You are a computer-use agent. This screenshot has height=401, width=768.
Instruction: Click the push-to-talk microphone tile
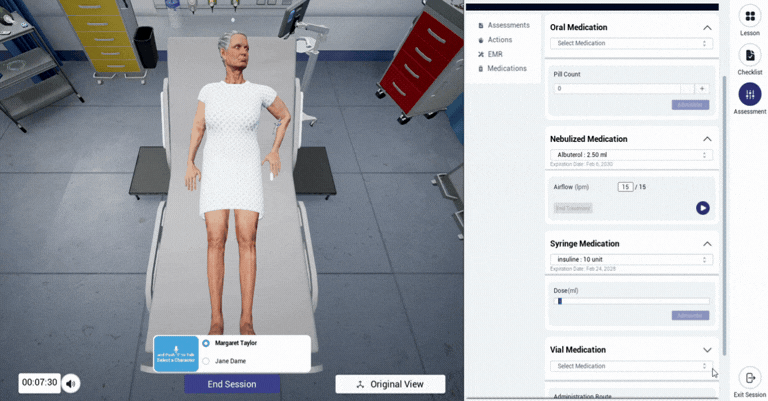point(176,354)
